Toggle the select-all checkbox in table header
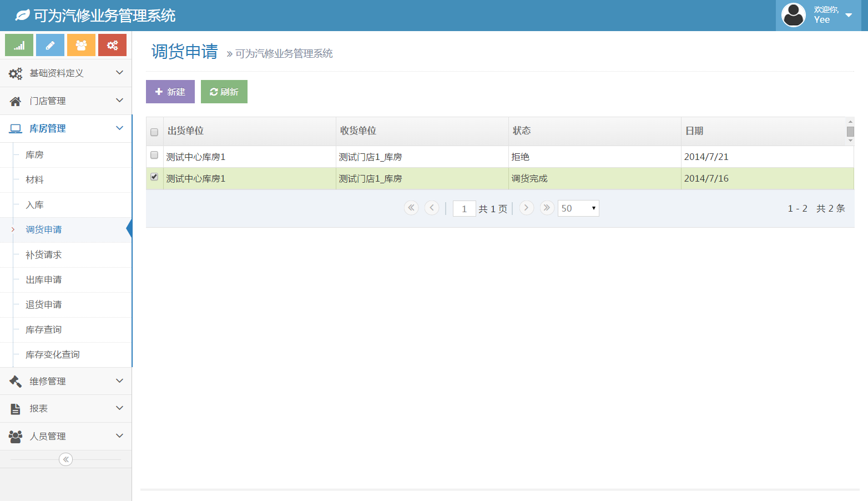 [x=154, y=132]
